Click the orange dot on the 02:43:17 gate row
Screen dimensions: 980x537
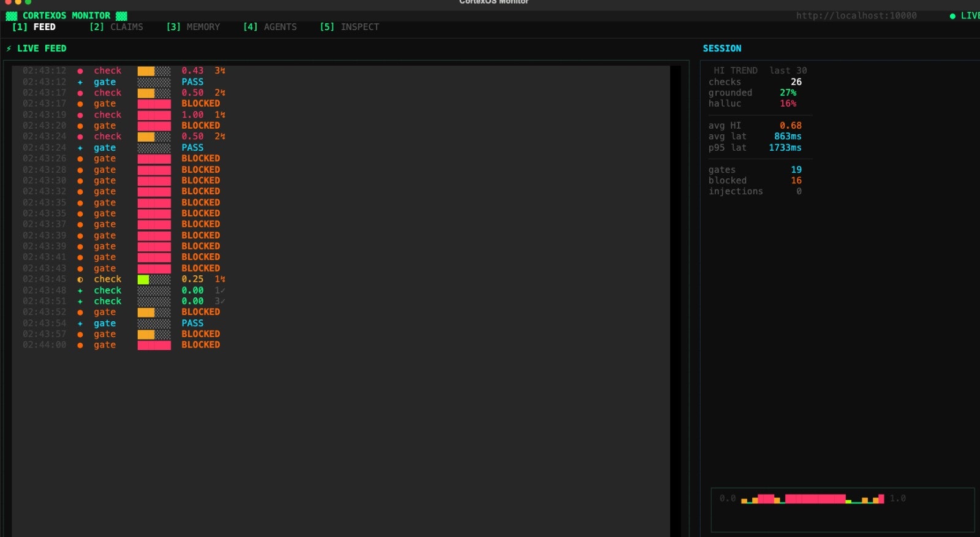click(80, 104)
